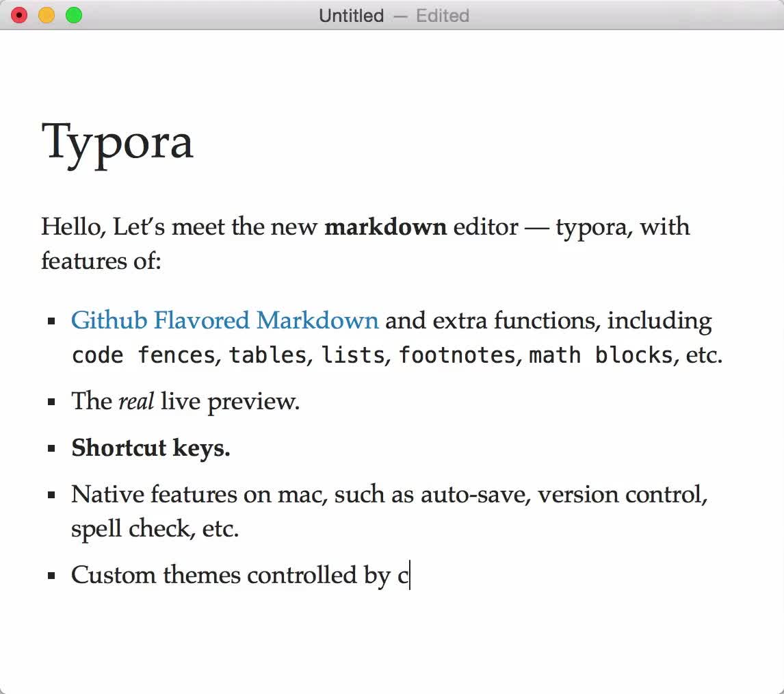Close the Untitled window with red button
This screenshot has width=784, height=694.
click(19, 15)
